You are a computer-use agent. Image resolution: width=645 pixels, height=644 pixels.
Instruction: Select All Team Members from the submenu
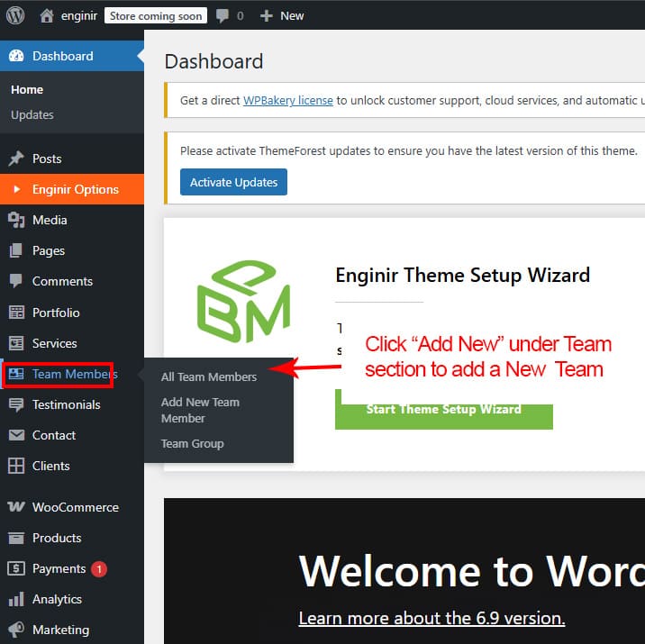[209, 376]
